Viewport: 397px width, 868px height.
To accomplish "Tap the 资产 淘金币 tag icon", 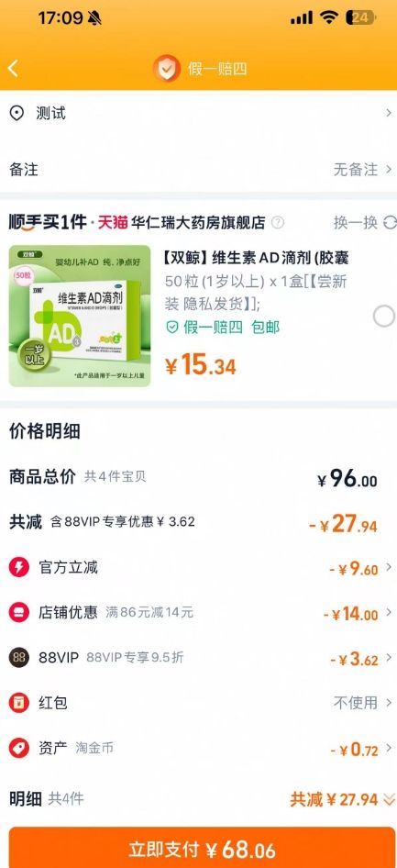I will [19, 749].
